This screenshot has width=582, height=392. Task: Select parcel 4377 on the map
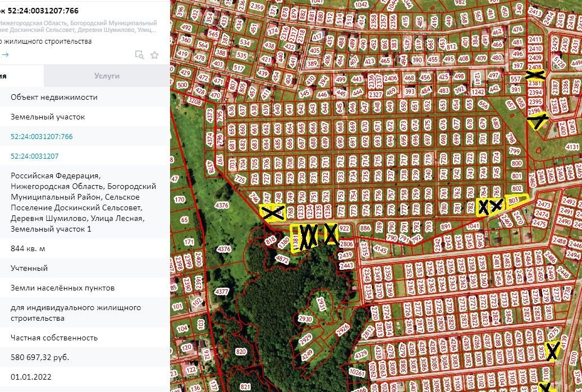pyautogui.click(x=222, y=291)
